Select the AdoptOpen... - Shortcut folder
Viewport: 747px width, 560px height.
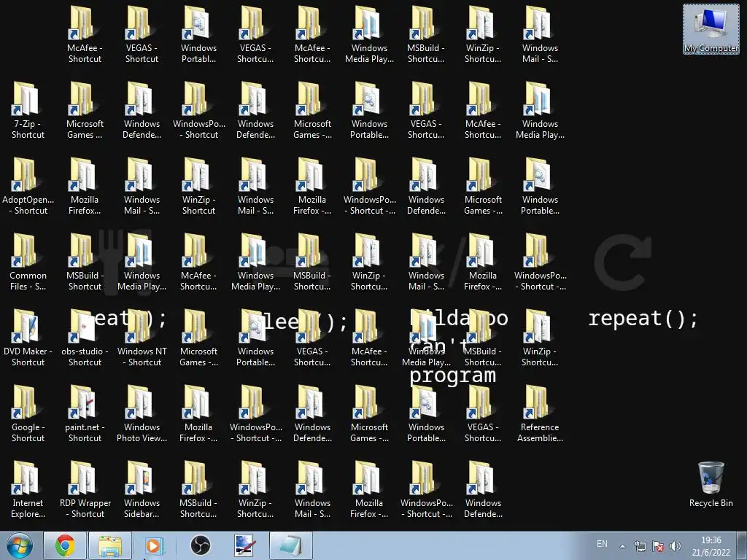click(28, 186)
